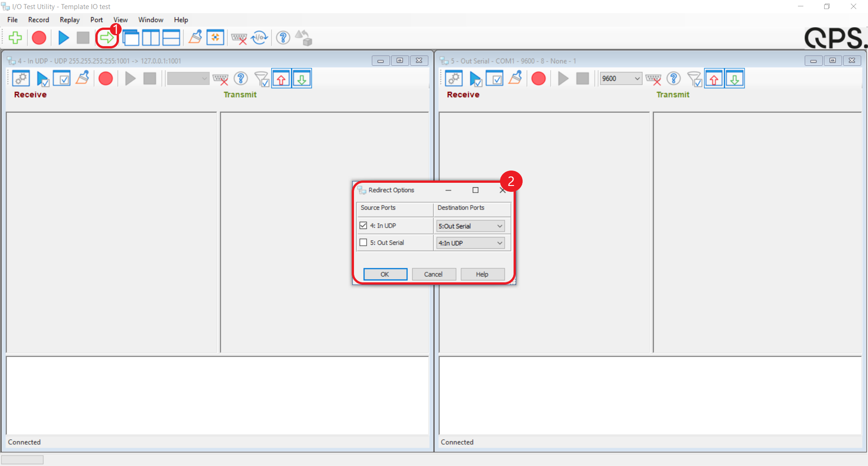The height and width of the screenshot is (466, 868).
Task: Click the paintbrush clear icon in main toolbar
Action: point(195,38)
